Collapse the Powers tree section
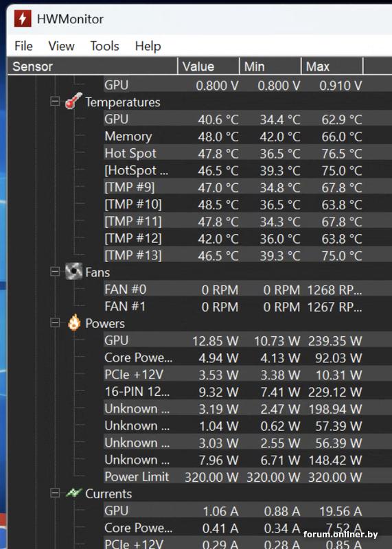The height and width of the screenshot is (549, 392). tap(55, 323)
